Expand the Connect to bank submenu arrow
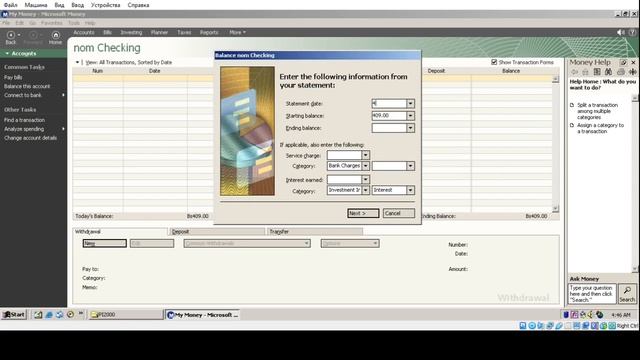The image size is (640, 360). [63, 95]
